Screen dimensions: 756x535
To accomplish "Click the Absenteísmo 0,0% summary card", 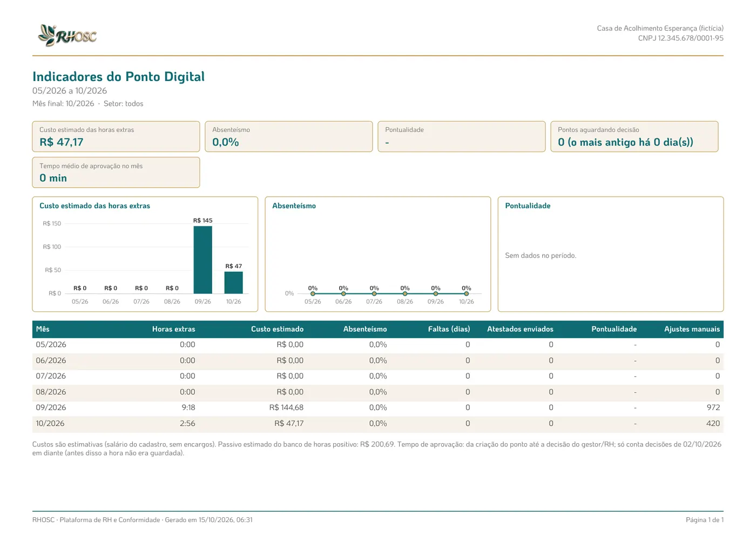I will (289, 137).
